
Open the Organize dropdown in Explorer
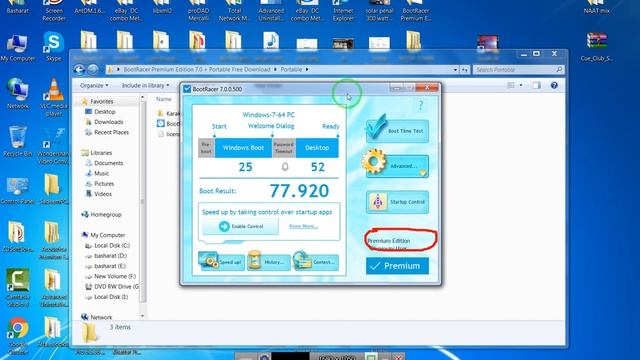(x=94, y=85)
